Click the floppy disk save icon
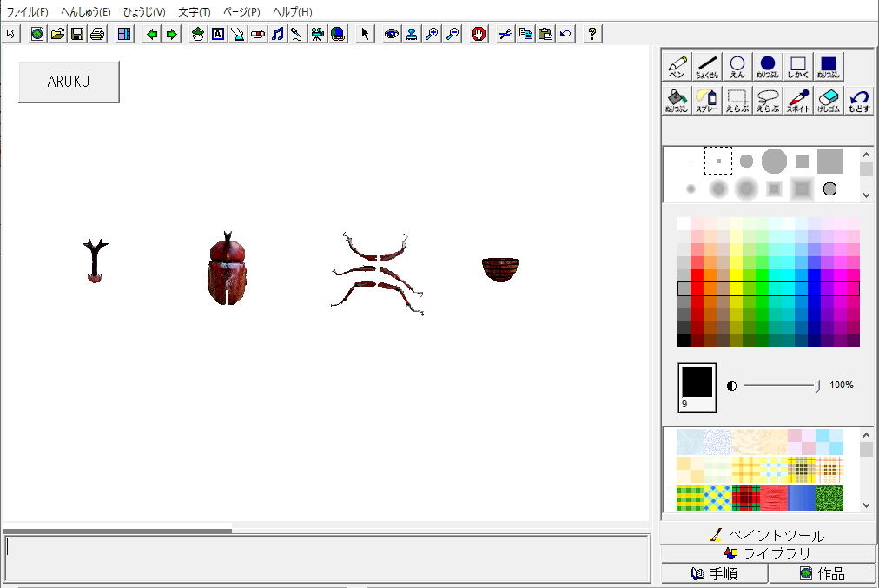This screenshot has width=879, height=588. (x=77, y=34)
